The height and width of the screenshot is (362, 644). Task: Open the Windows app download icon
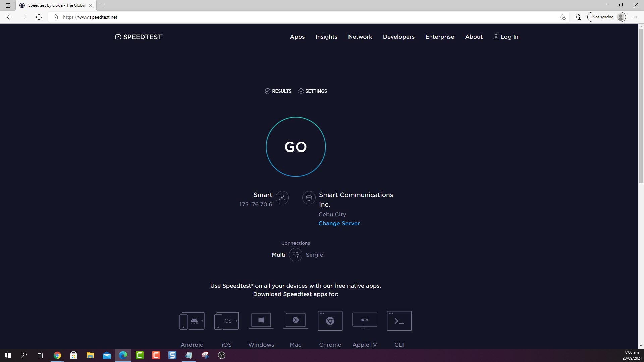261,320
